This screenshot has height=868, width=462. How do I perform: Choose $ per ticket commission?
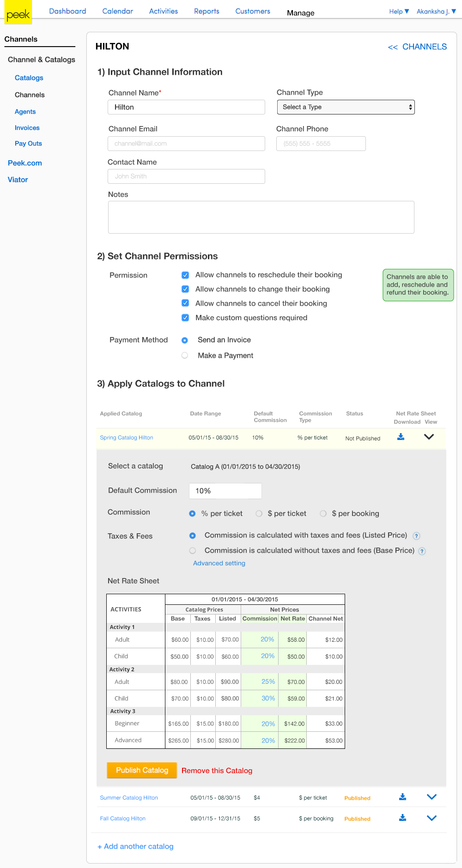pos(259,513)
